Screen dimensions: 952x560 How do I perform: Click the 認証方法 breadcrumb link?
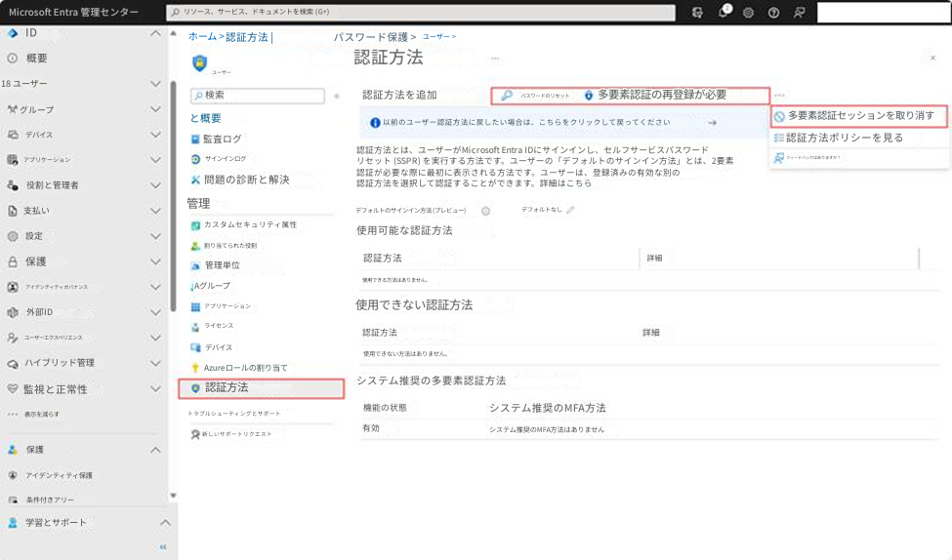(x=246, y=37)
